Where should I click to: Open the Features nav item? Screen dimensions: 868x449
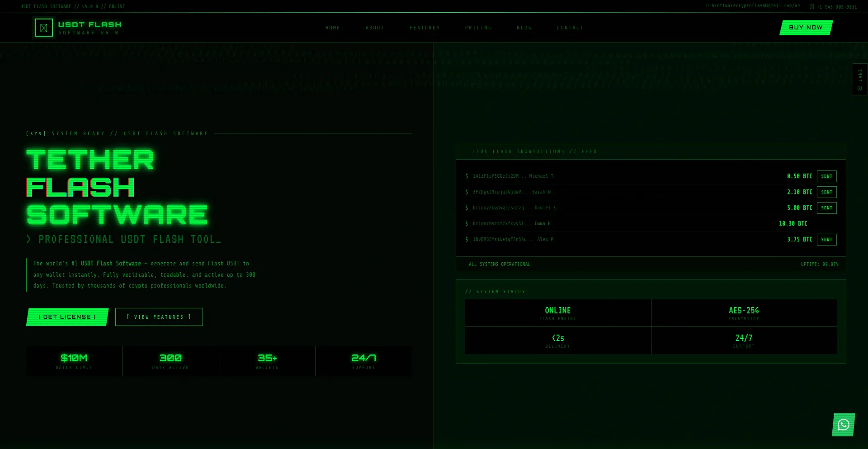(x=425, y=28)
